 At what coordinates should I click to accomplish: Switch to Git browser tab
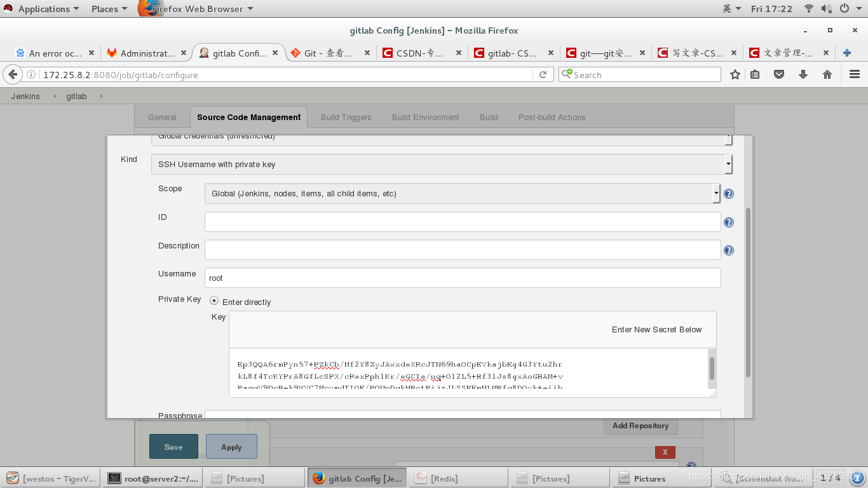click(329, 53)
